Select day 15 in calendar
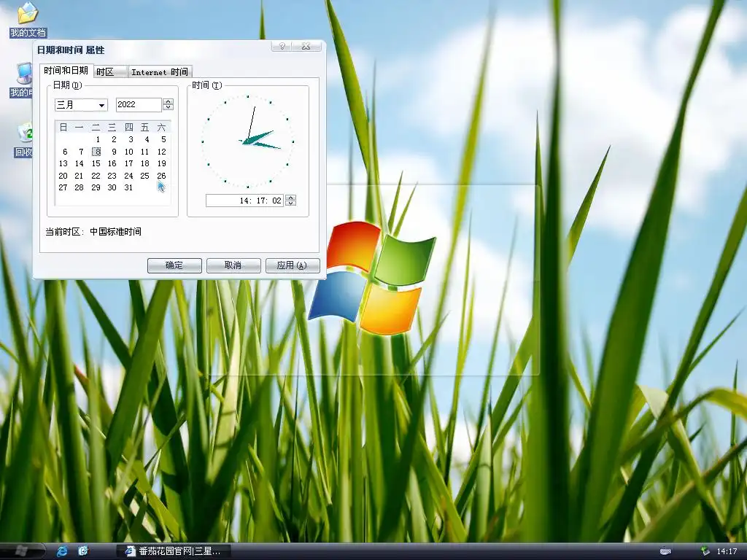Viewport: 747px width, 560px height. [96, 163]
